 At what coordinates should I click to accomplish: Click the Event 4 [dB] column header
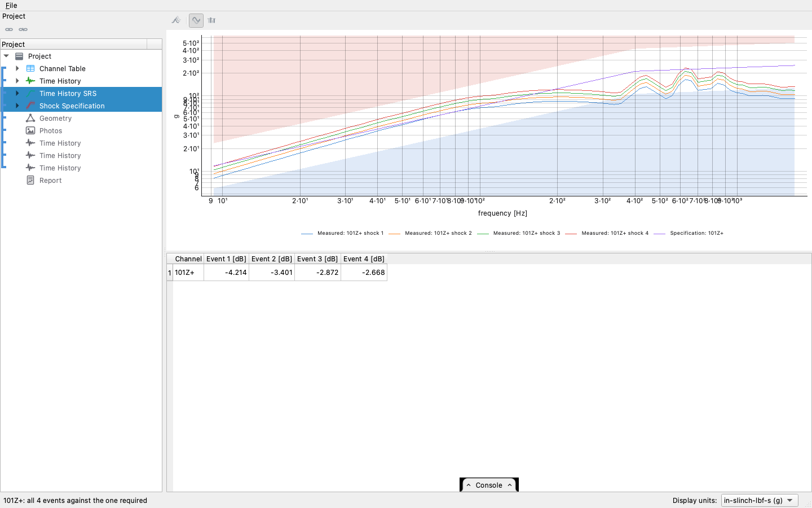pyautogui.click(x=364, y=259)
